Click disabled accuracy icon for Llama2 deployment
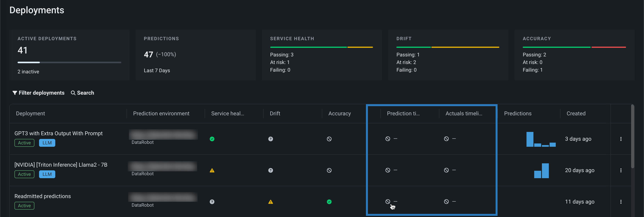Screen dimensions: 644x217 click(x=329, y=170)
